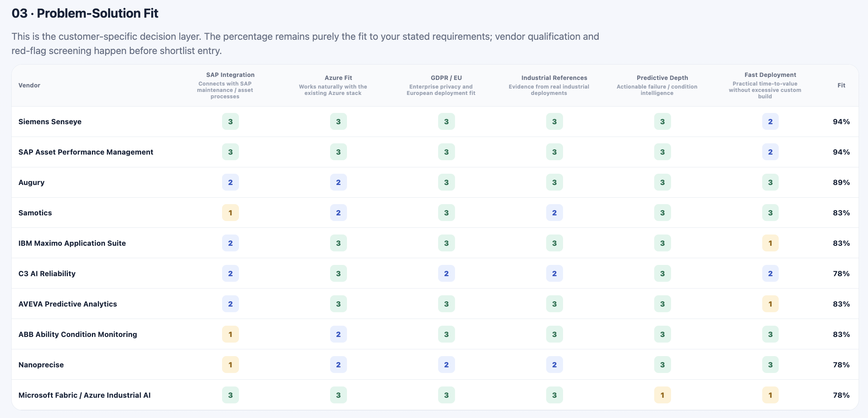Click the Azure Fit column header
The width and height of the screenshot is (868, 418).
click(x=338, y=78)
